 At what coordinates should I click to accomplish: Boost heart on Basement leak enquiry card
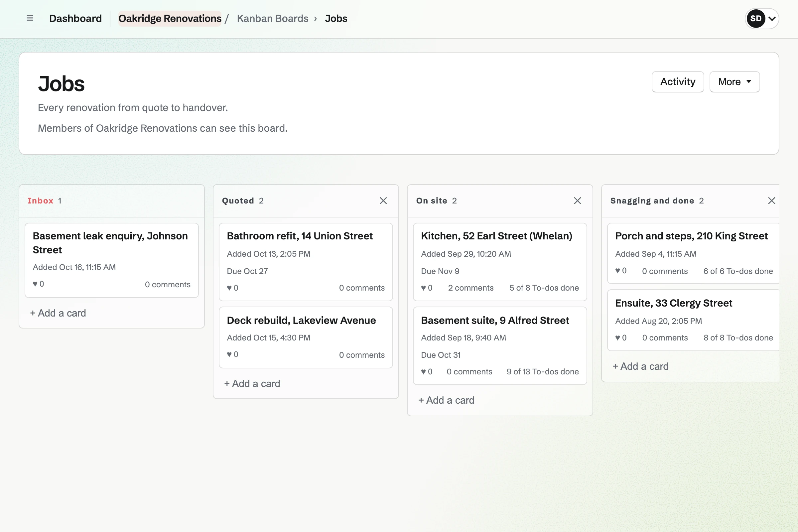tap(38, 284)
